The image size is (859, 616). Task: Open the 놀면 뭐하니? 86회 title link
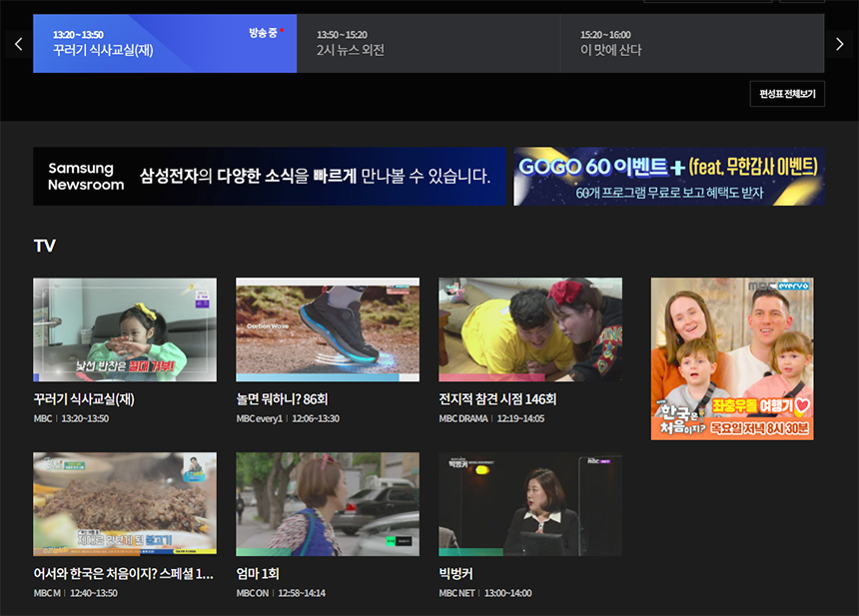click(x=282, y=399)
